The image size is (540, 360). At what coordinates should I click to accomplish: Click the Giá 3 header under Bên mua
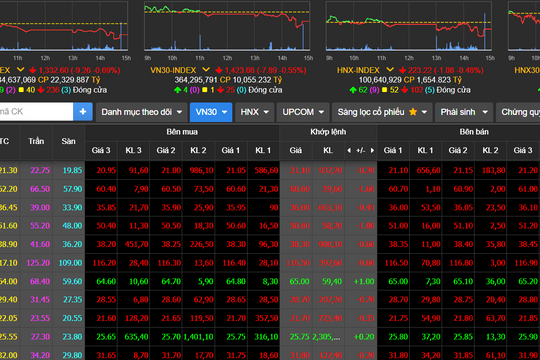(x=101, y=151)
